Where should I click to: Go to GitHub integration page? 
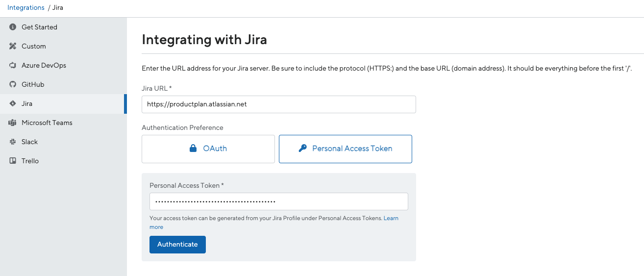[33, 84]
